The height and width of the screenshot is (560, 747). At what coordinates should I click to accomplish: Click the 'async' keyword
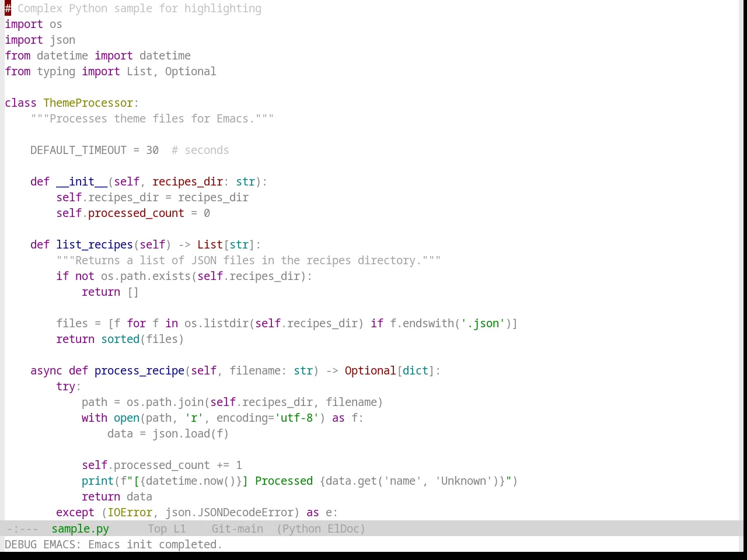tap(46, 370)
